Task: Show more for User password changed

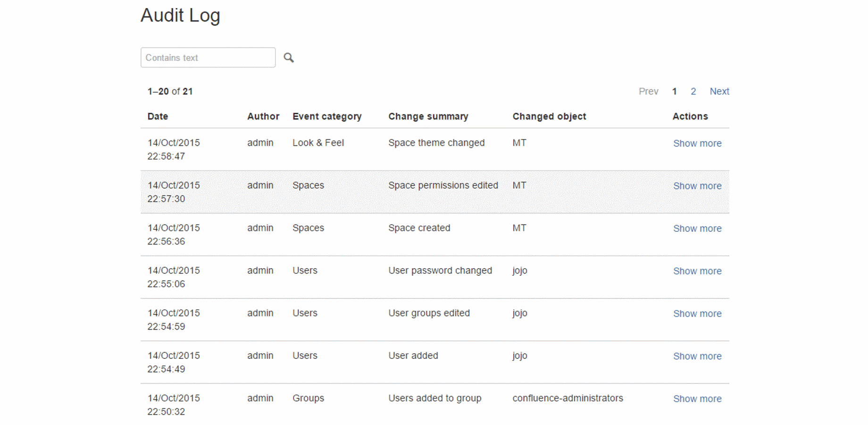Action: pos(697,271)
